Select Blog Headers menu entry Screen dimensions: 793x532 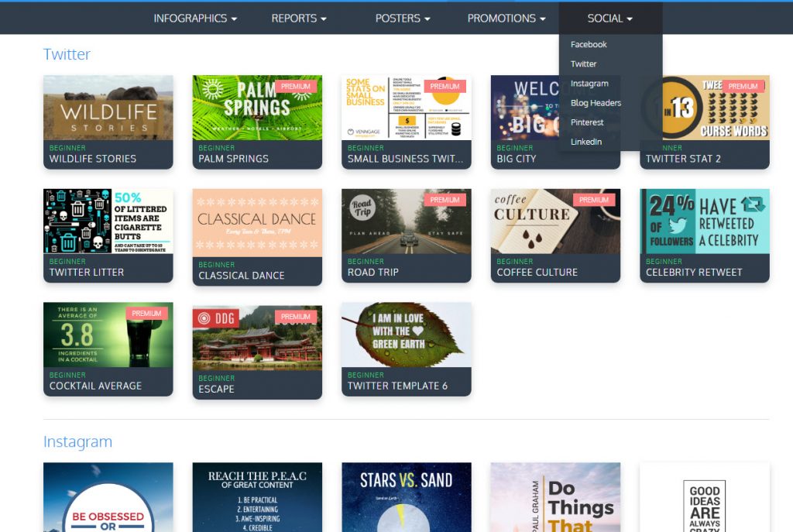coord(596,103)
